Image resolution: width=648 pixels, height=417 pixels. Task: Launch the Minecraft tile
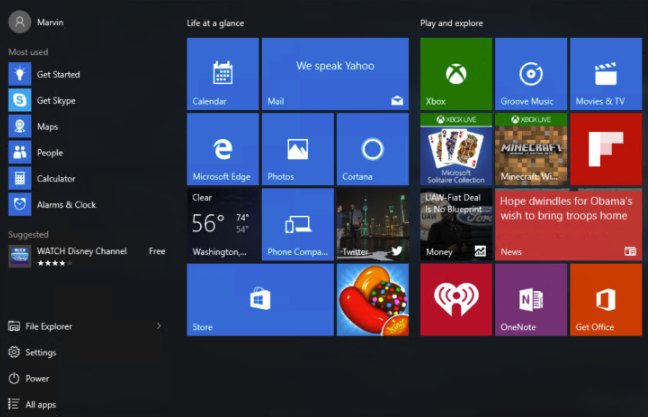(x=531, y=149)
